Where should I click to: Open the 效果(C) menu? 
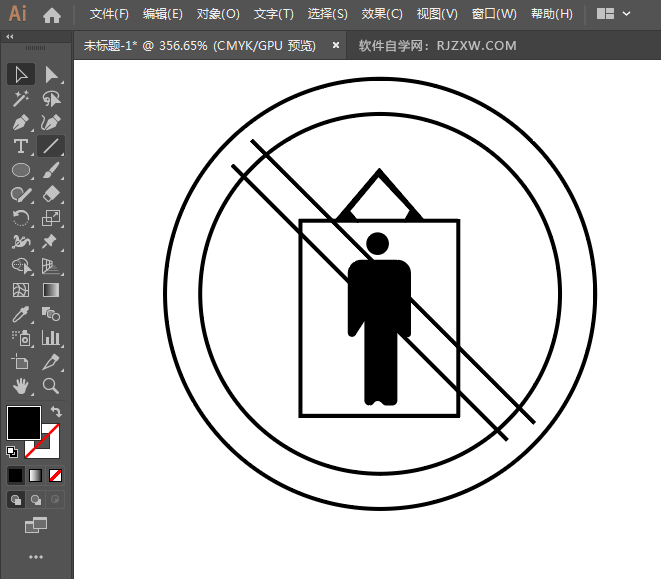pyautogui.click(x=382, y=14)
